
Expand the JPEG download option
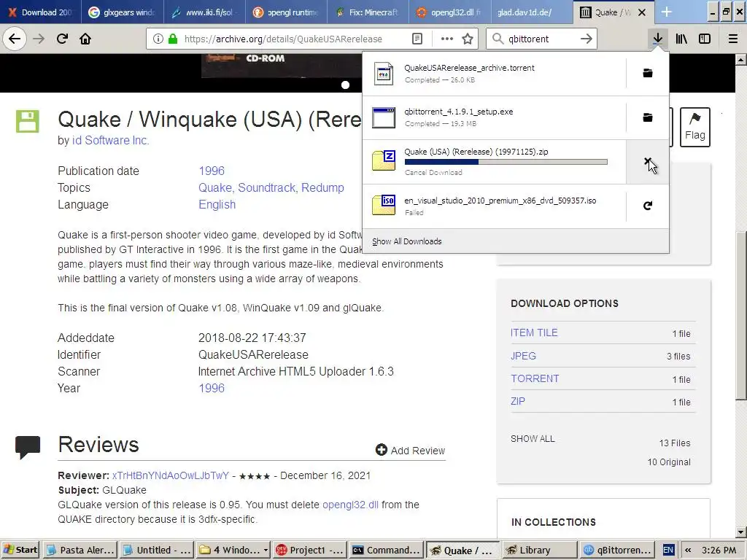pos(524,356)
